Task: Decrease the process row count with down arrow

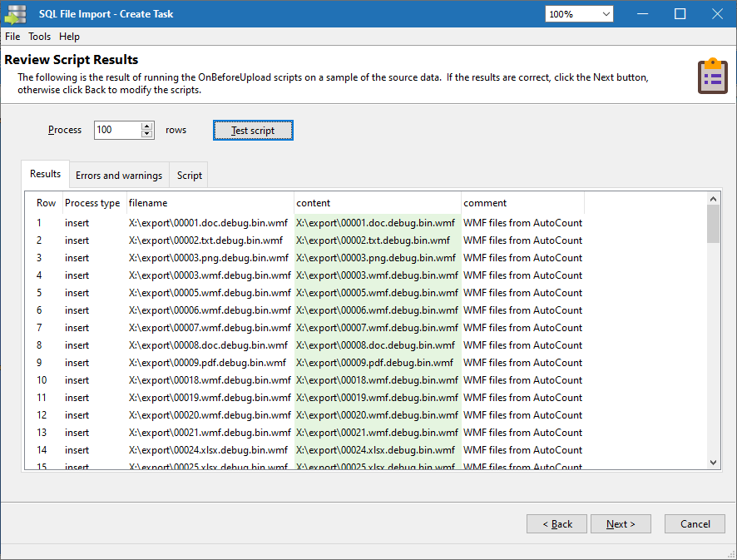Action: (x=147, y=134)
